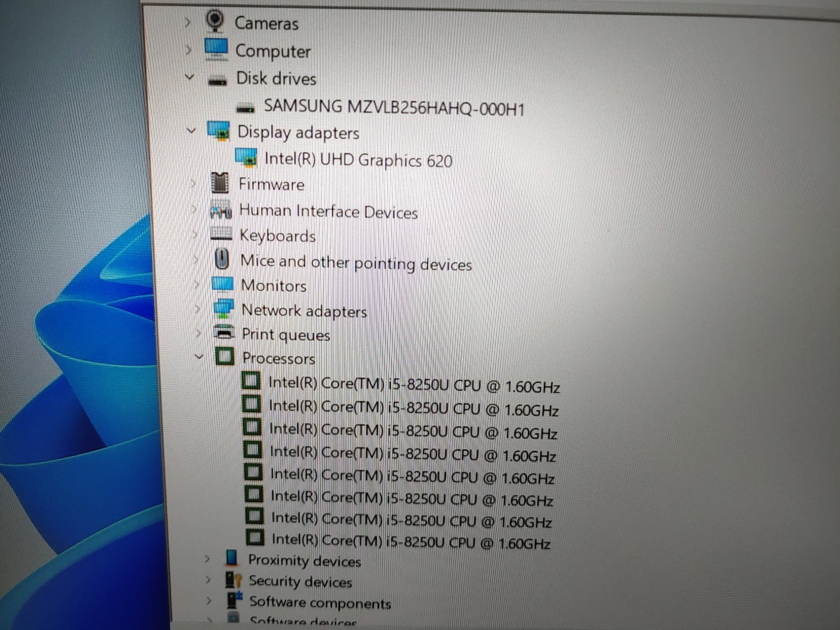Collapse the Processors category
840x630 pixels.
pyautogui.click(x=199, y=356)
